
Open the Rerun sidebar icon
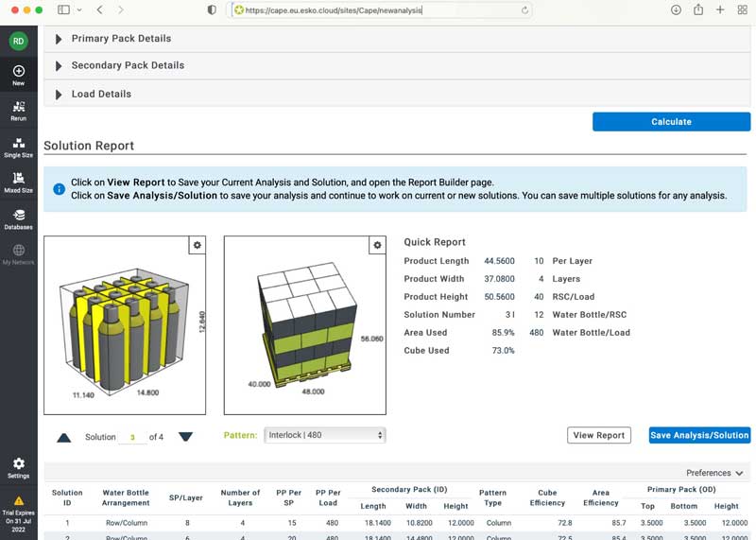click(19, 108)
